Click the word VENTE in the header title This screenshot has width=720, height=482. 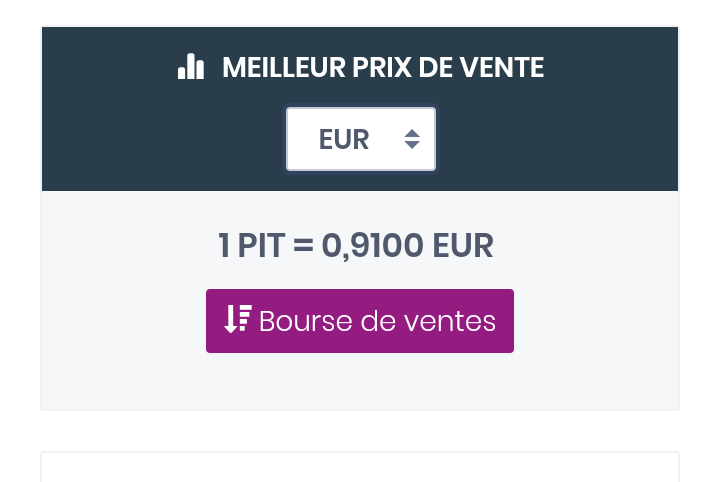[x=502, y=67]
